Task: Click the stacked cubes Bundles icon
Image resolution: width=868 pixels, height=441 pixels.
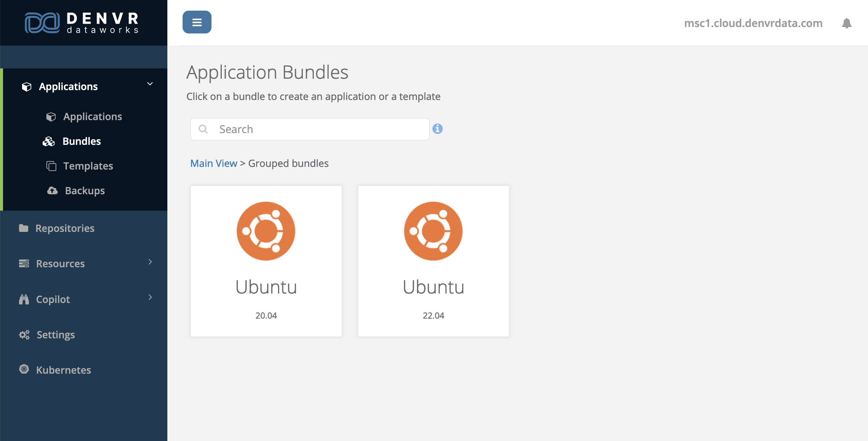Action: 49,141
